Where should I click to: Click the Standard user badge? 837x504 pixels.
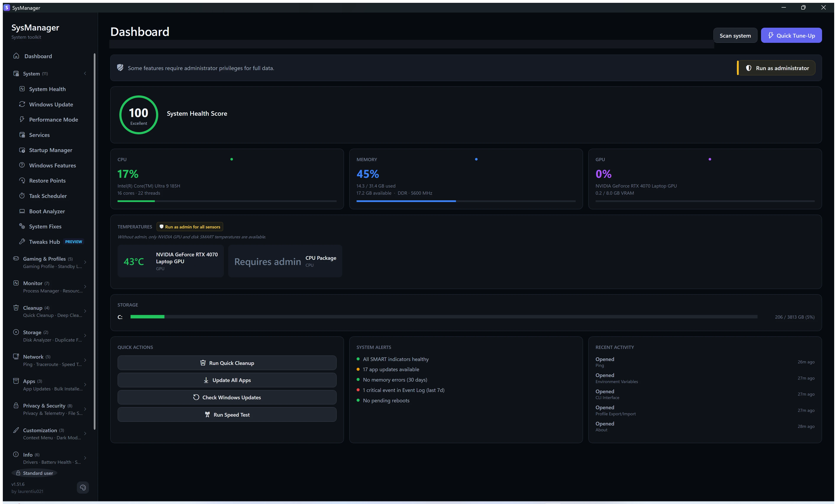[x=34, y=473]
